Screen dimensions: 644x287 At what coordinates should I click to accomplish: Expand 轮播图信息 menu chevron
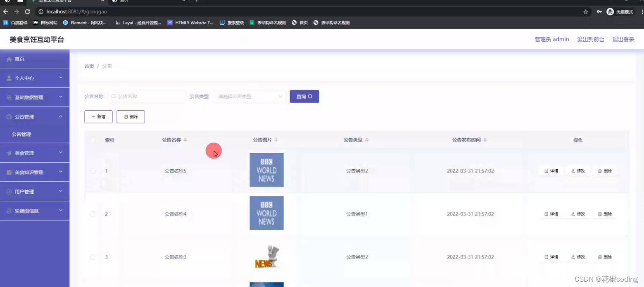[x=61, y=211]
